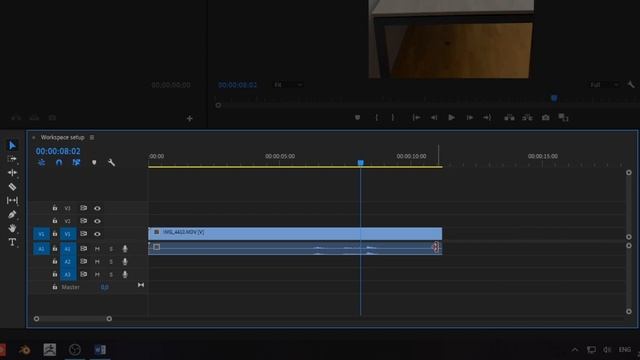Select the Slip tool
640x360 pixels.
pyautogui.click(x=12, y=200)
